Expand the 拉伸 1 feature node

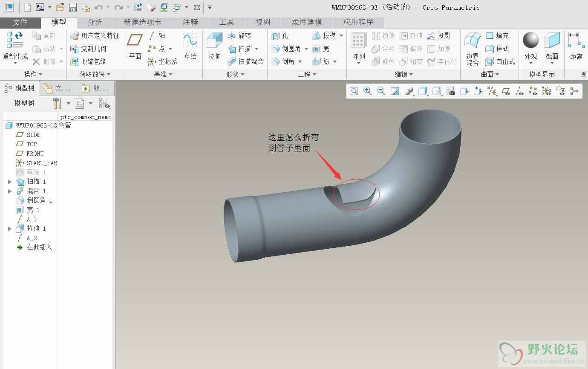click(10, 229)
